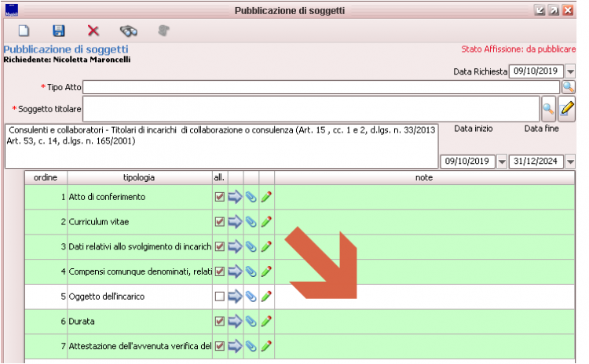This screenshot has height=364, width=589.
Task: Click the tipologia column header
Action: point(139,178)
